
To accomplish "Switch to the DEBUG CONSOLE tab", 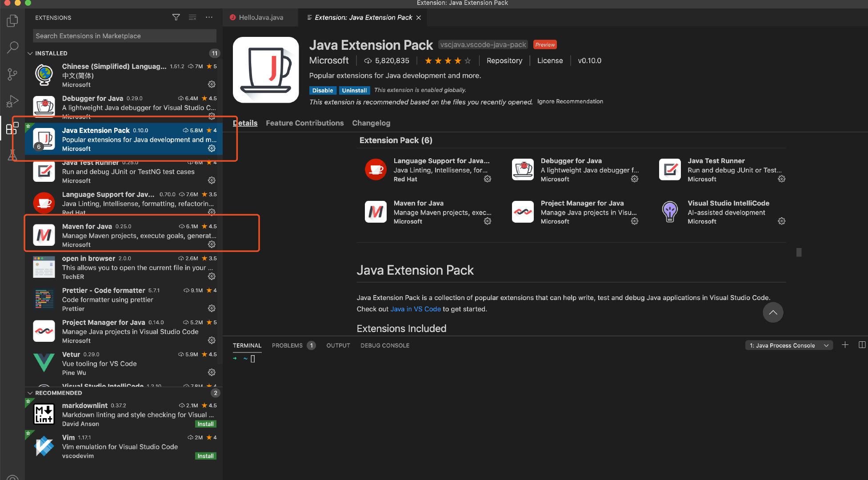I will pos(385,345).
